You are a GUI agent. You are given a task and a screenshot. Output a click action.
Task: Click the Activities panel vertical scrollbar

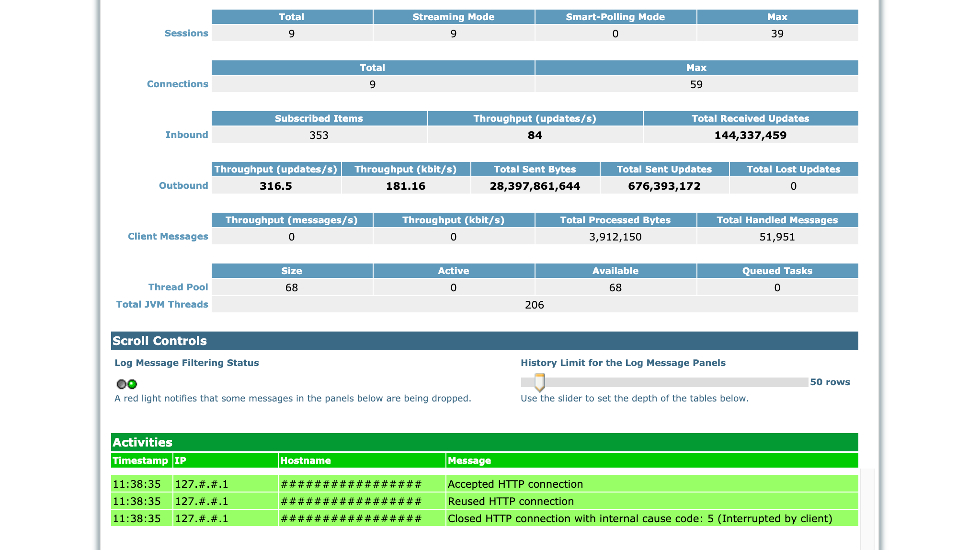[x=867, y=508]
